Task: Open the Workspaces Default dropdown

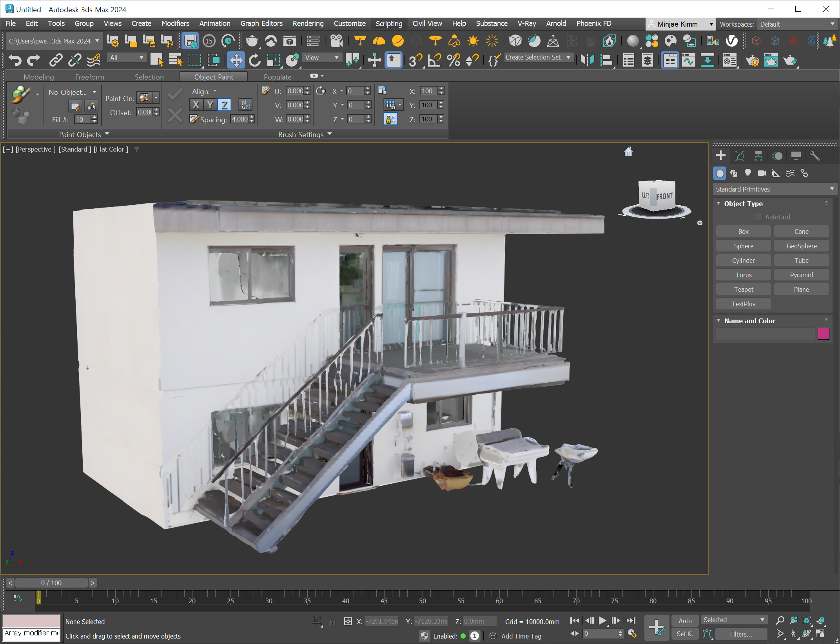Action: pyautogui.click(x=796, y=24)
